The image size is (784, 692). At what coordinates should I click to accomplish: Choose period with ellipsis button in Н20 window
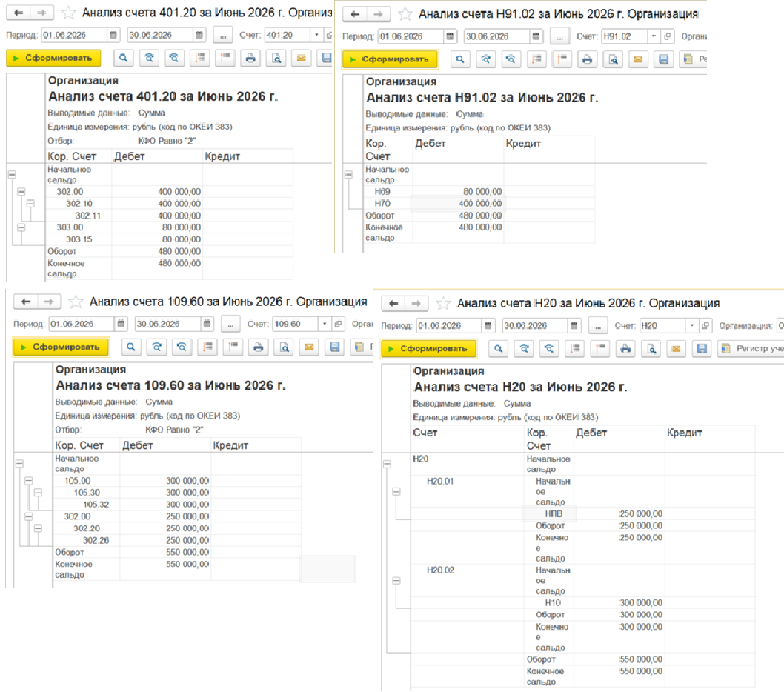598,325
